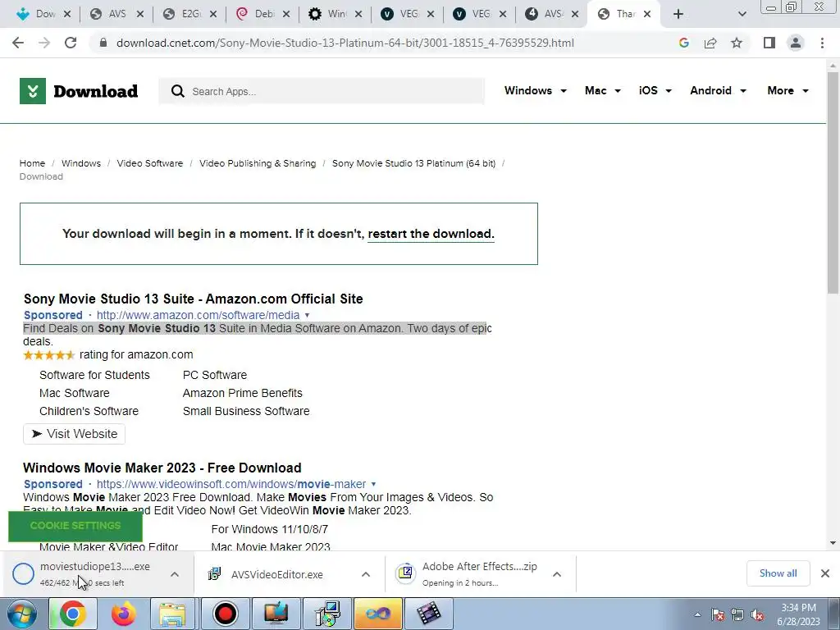
Task: Bookmark this page with the star
Action: pyautogui.click(x=737, y=43)
